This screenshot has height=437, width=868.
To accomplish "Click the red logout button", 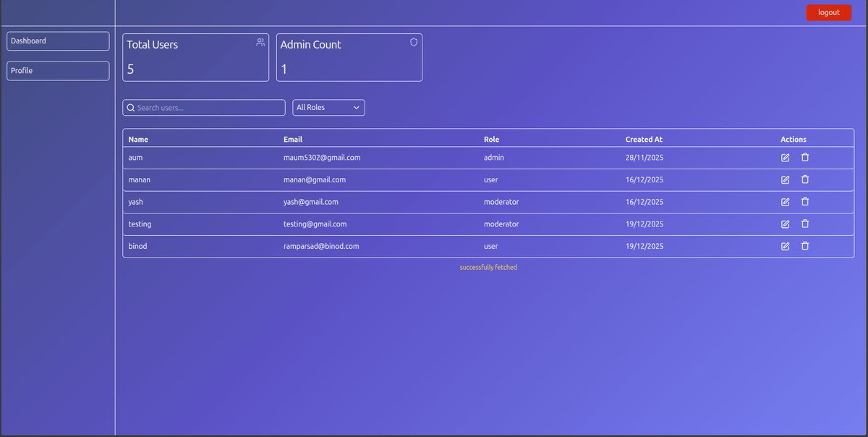I will [829, 12].
